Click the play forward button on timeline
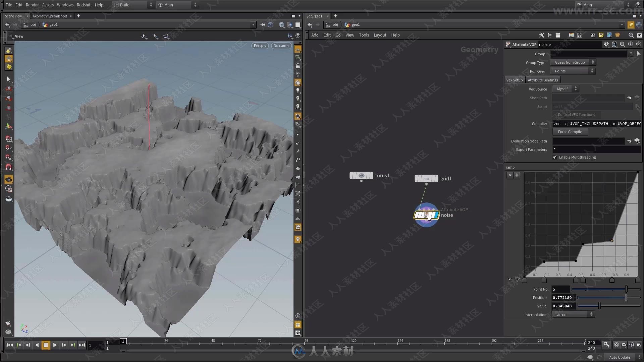Screen dimensions: 644x362 [x=55, y=345]
